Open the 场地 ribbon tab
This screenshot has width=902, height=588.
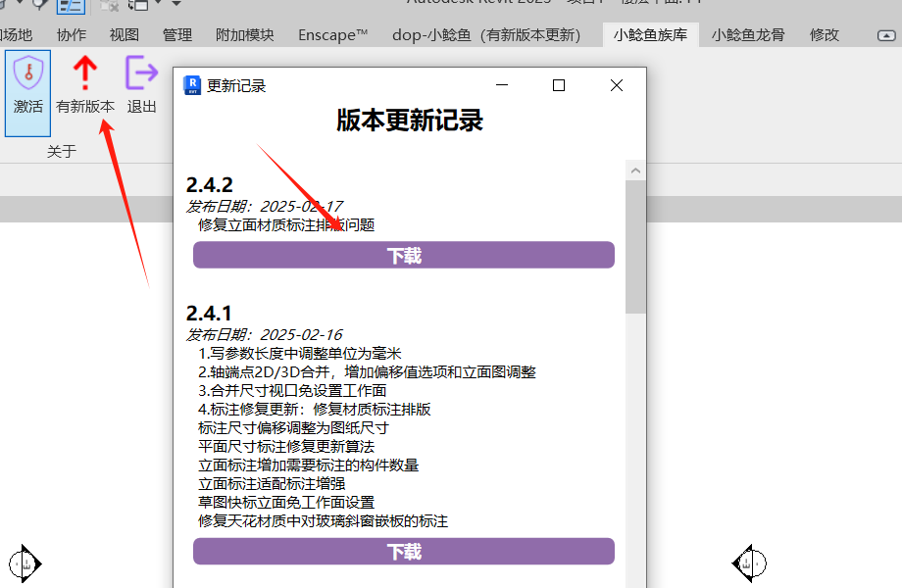[x=16, y=35]
